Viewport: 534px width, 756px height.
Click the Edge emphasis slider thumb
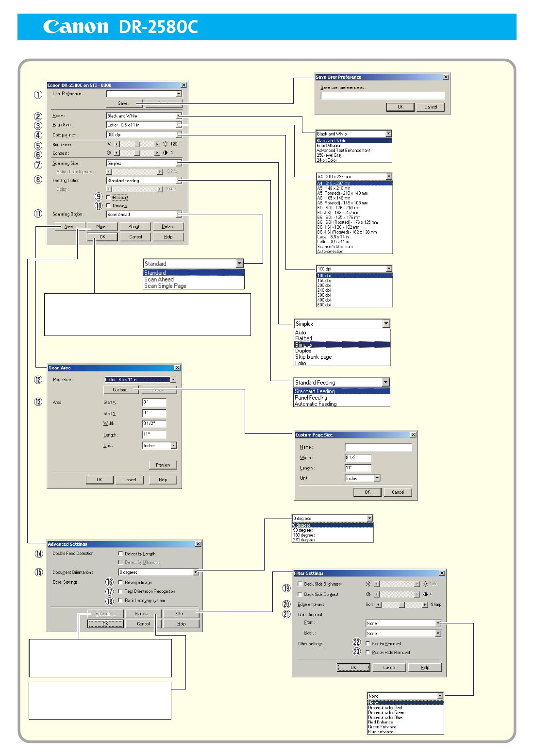pyautogui.click(x=402, y=605)
